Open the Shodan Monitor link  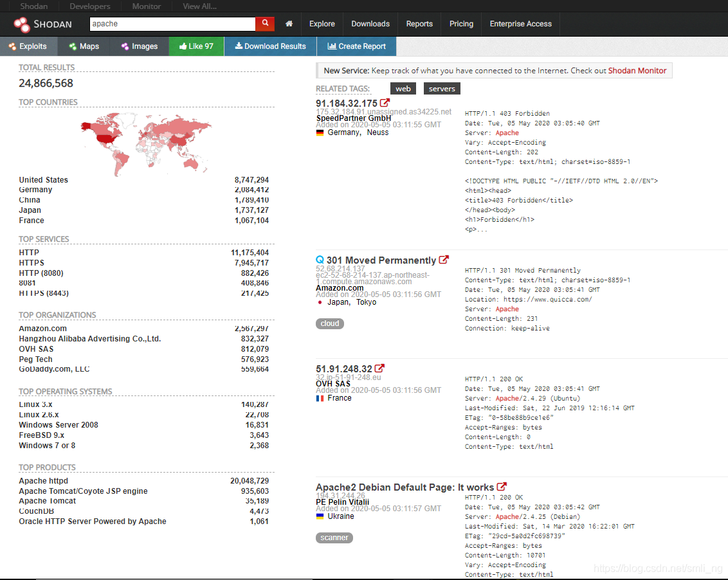[637, 71]
